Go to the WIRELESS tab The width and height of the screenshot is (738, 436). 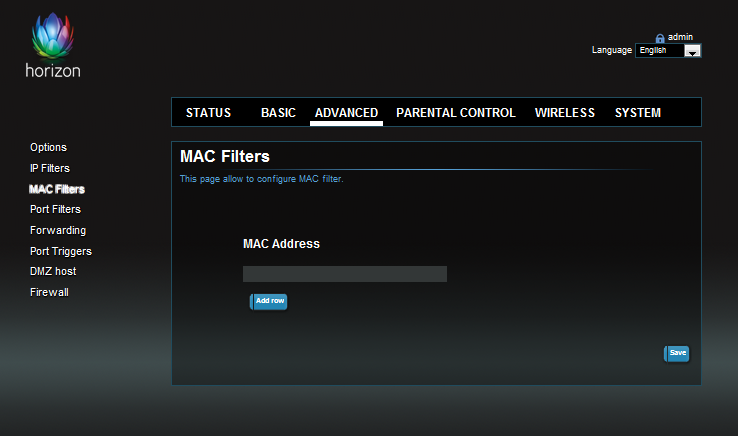click(565, 113)
